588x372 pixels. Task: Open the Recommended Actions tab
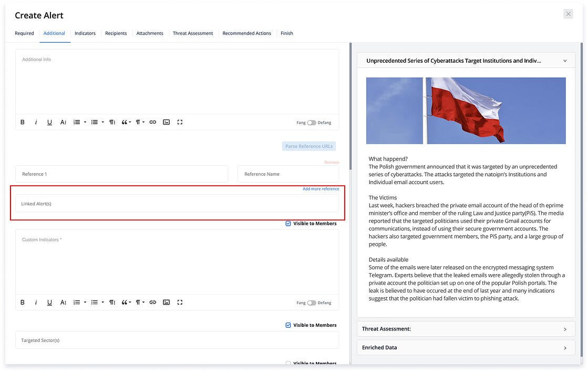[x=246, y=33]
